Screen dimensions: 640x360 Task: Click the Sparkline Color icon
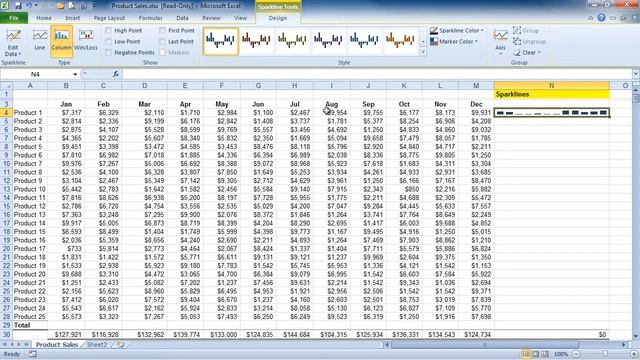[434, 31]
